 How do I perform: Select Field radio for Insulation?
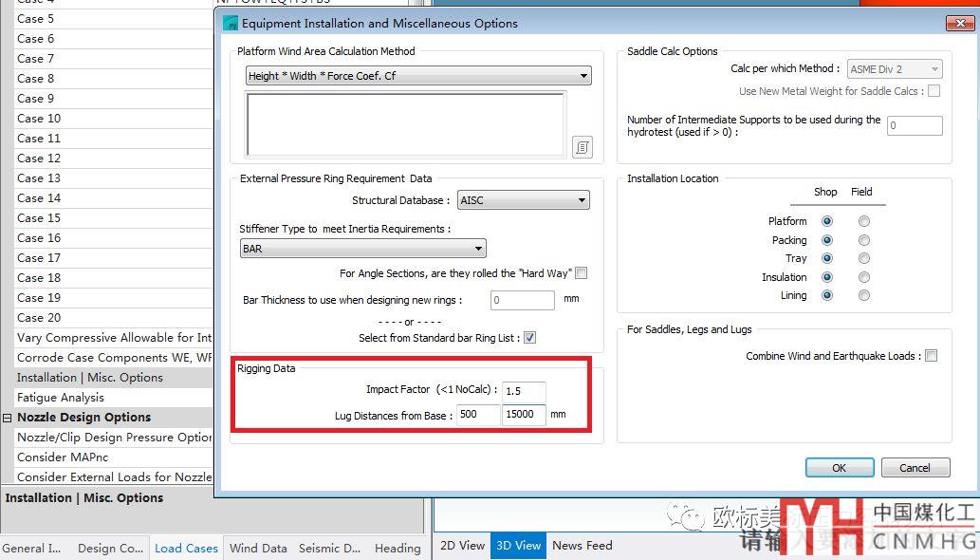(863, 277)
